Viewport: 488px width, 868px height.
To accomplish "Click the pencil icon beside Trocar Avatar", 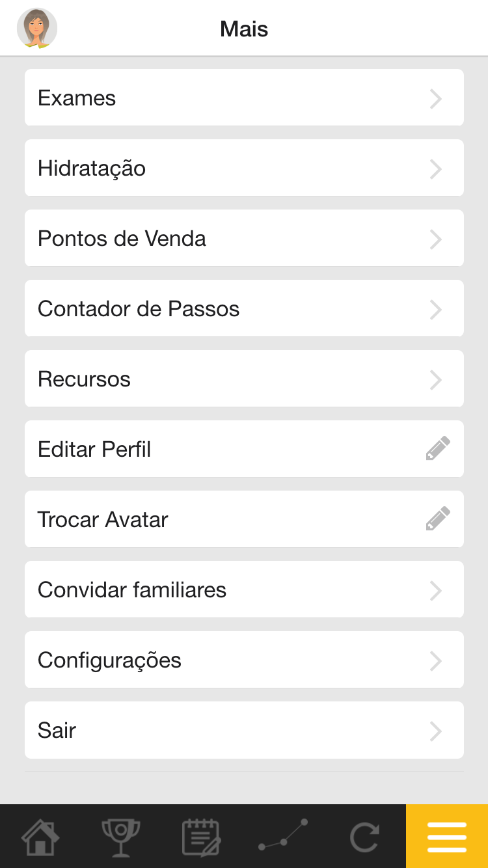I will 437,519.
